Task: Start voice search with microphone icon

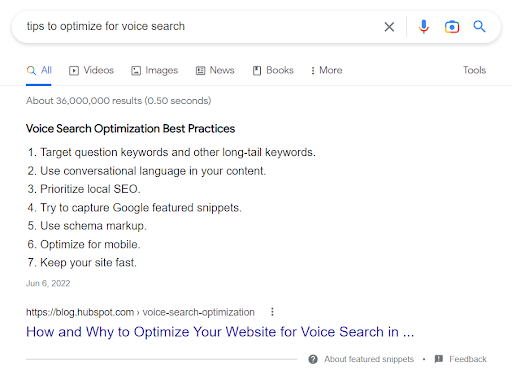Action: [x=424, y=27]
